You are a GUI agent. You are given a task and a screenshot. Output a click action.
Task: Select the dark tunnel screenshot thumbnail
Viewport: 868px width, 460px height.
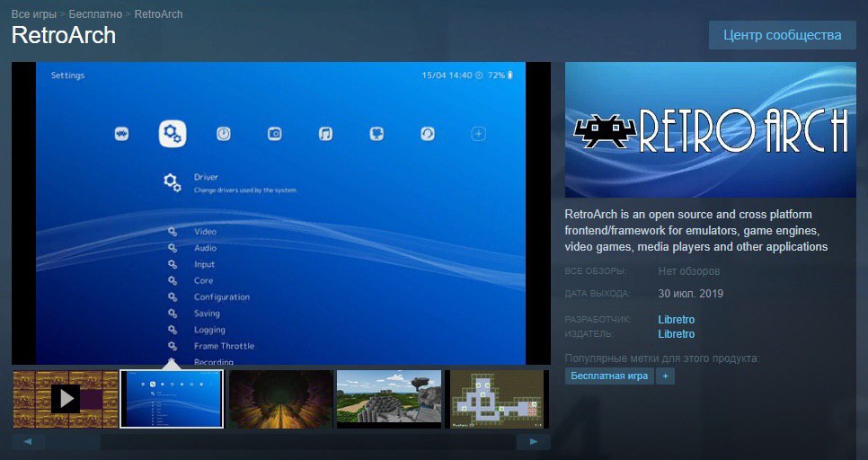(280, 399)
